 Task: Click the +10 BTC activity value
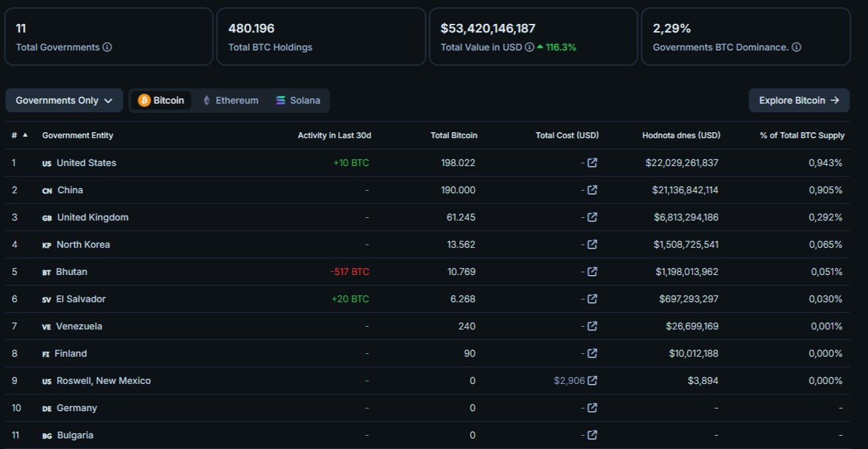pyautogui.click(x=351, y=163)
